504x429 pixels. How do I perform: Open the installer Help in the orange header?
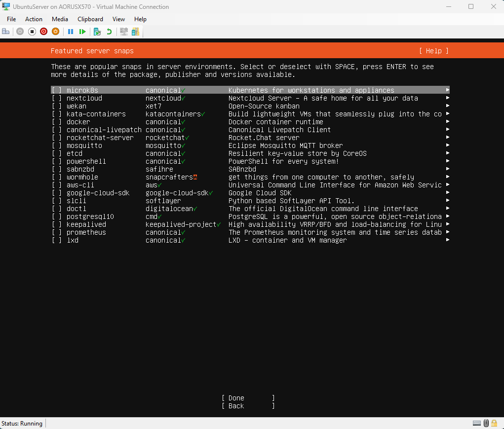[433, 51]
